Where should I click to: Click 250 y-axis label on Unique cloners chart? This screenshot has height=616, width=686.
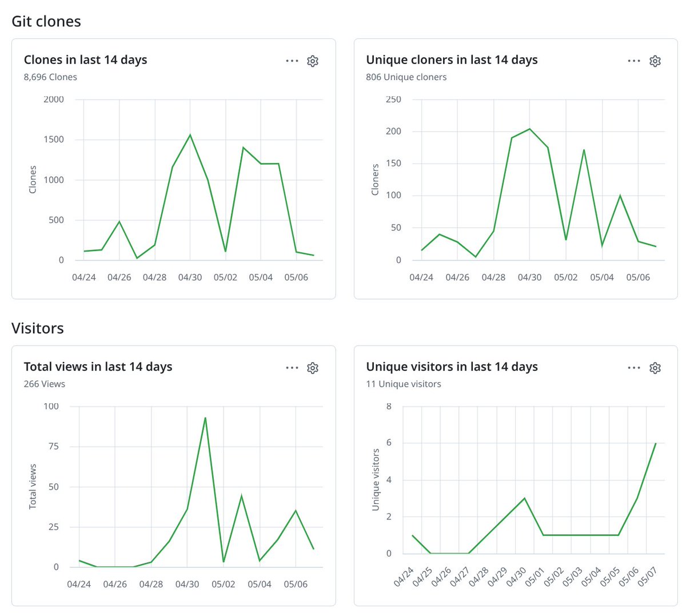pyautogui.click(x=393, y=100)
